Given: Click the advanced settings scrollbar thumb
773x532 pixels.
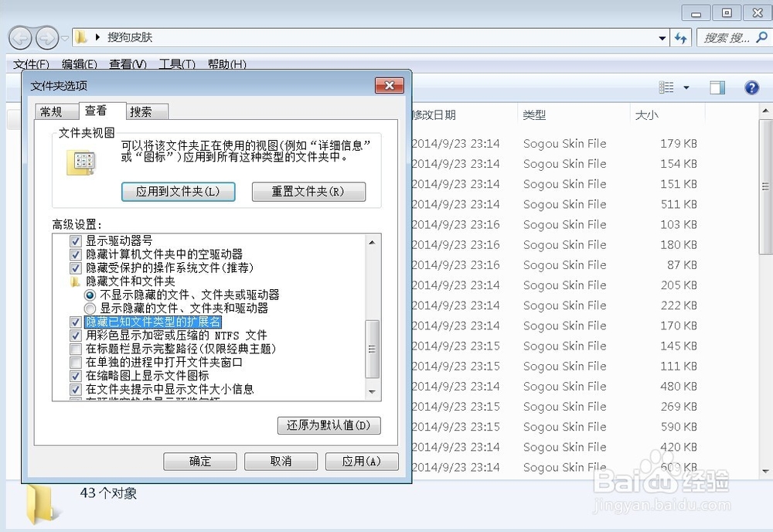Looking at the screenshot, I should 373,349.
